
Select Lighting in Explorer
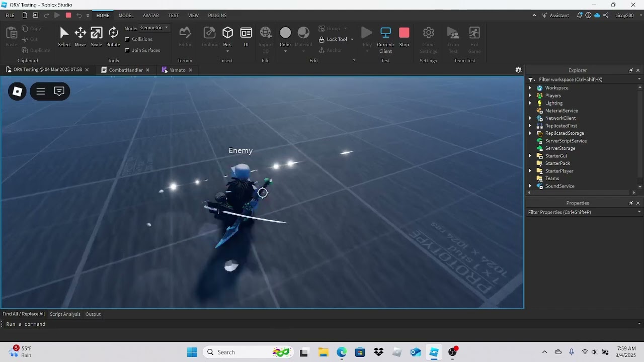click(x=554, y=103)
